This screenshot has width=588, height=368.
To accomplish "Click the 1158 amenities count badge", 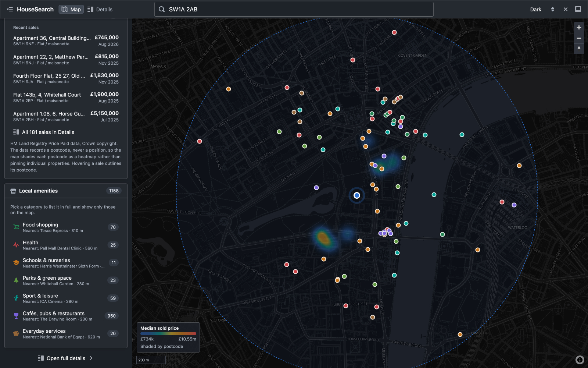I will [114, 191].
